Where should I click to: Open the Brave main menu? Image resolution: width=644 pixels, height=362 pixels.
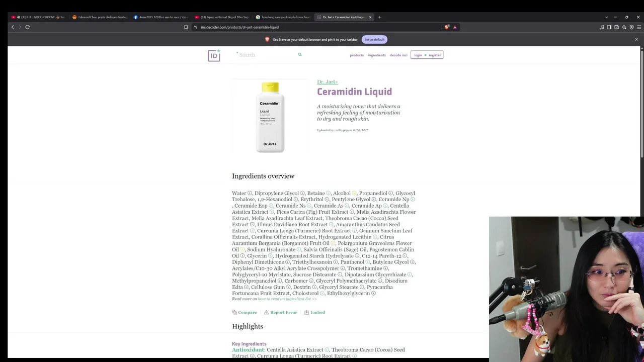pyautogui.click(x=639, y=27)
